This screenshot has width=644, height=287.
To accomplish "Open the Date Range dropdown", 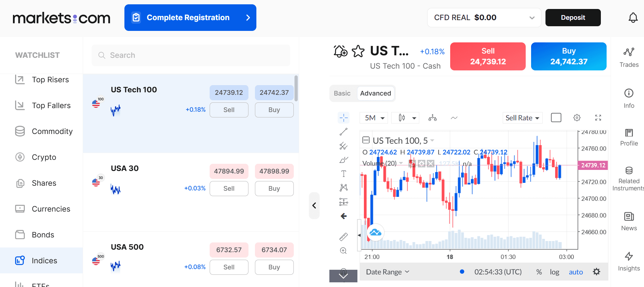I will pos(387,272).
